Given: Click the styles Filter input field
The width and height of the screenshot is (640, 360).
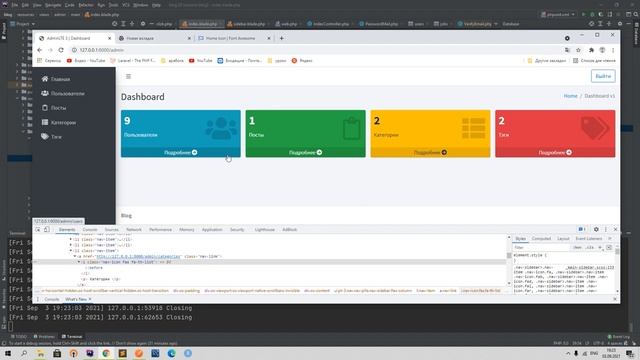Looking at the screenshot, I should point(541,247).
